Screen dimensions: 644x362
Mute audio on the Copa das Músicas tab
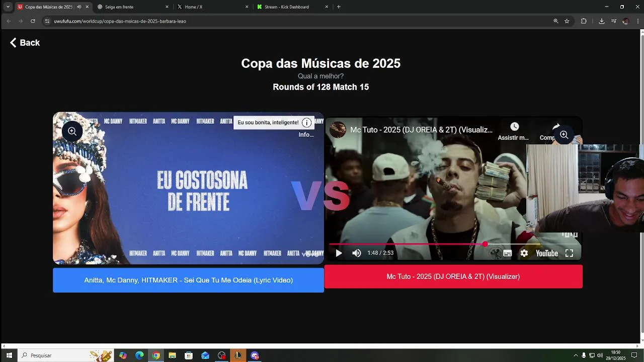tap(79, 7)
